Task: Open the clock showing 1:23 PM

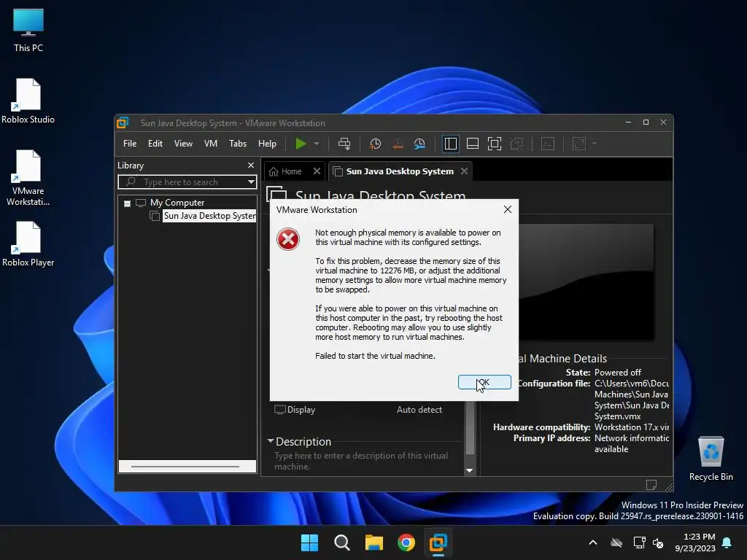Action: 695,542
